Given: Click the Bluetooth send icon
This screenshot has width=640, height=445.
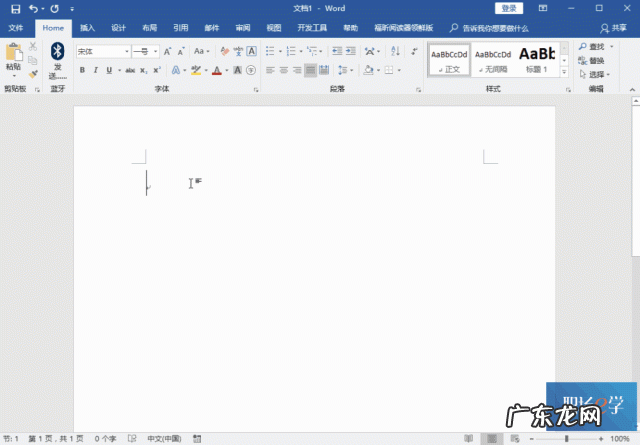Looking at the screenshot, I should coord(57,52).
